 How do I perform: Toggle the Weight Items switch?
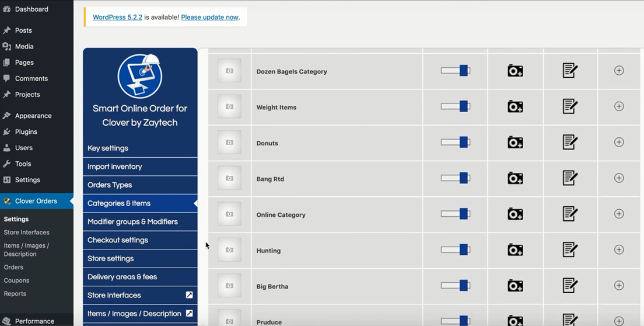(x=456, y=106)
